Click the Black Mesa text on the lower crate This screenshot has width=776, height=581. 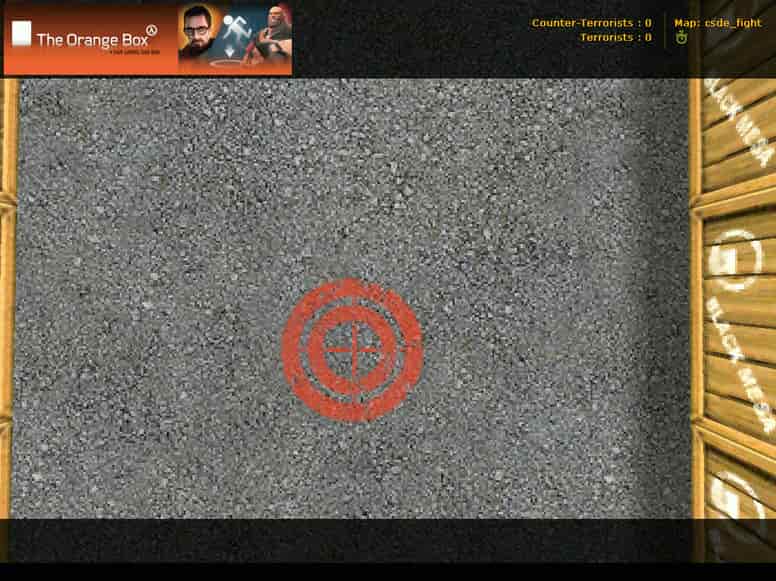coord(740,364)
